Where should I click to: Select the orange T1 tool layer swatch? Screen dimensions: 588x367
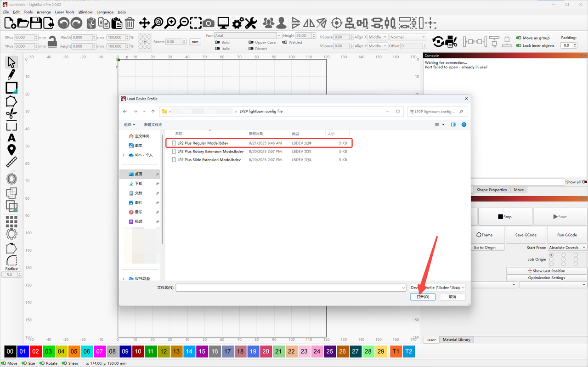pos(396,352)
